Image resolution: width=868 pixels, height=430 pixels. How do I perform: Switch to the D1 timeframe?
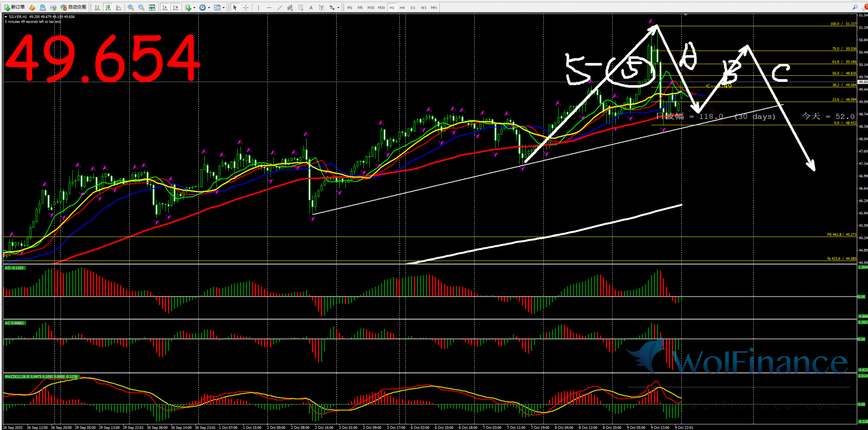(413, 7)
